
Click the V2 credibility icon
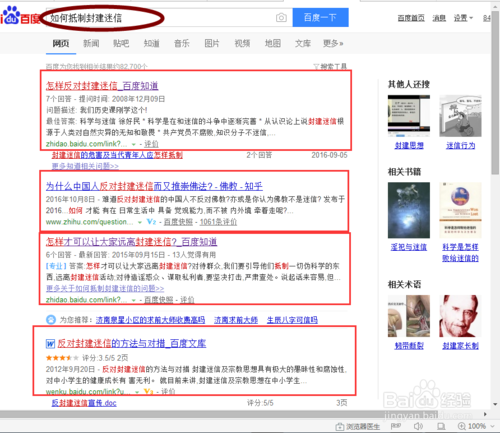click(151, 222)
